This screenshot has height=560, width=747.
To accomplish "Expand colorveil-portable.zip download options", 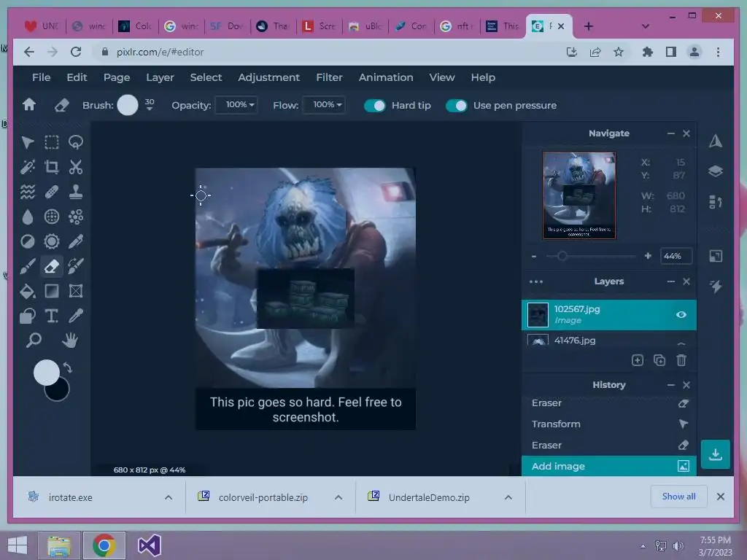I will [338, 497].
